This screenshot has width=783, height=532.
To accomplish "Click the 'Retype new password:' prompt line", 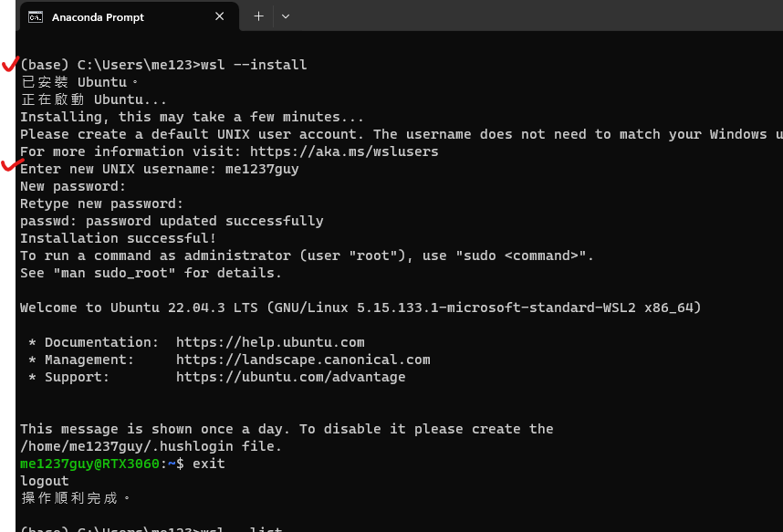I will [102, 203].
